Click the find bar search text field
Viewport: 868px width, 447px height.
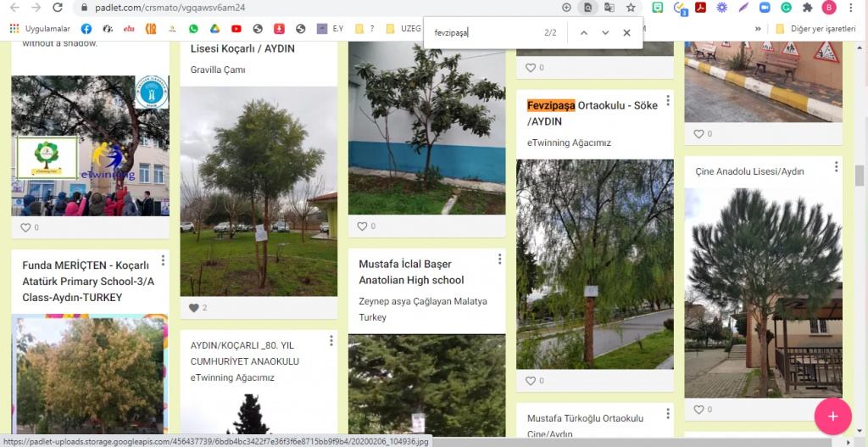(x=483, y=33)
